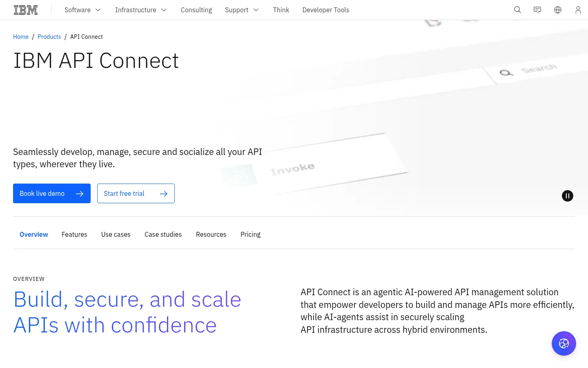The height and width of the screenshot is (368, 588).
Task: Switch to the Resources tab
Action: (x=211, y=234)
